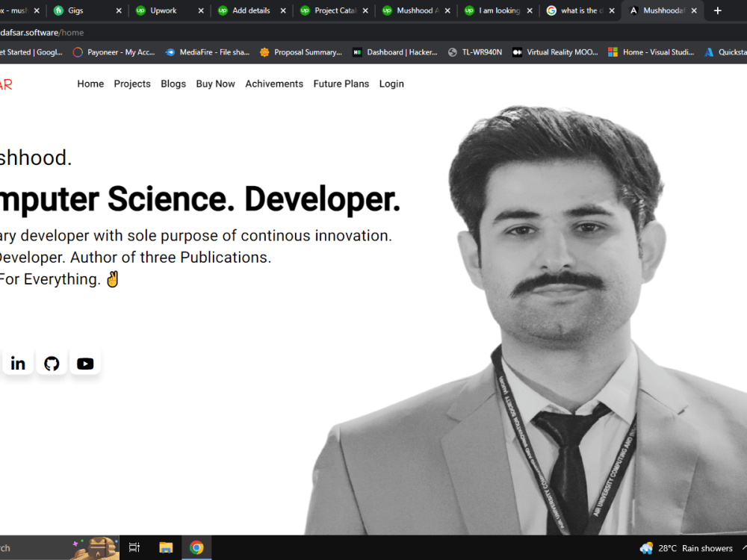Click the taskbar search box
Viewport: 747px width, 560px height.
point(60,547)
